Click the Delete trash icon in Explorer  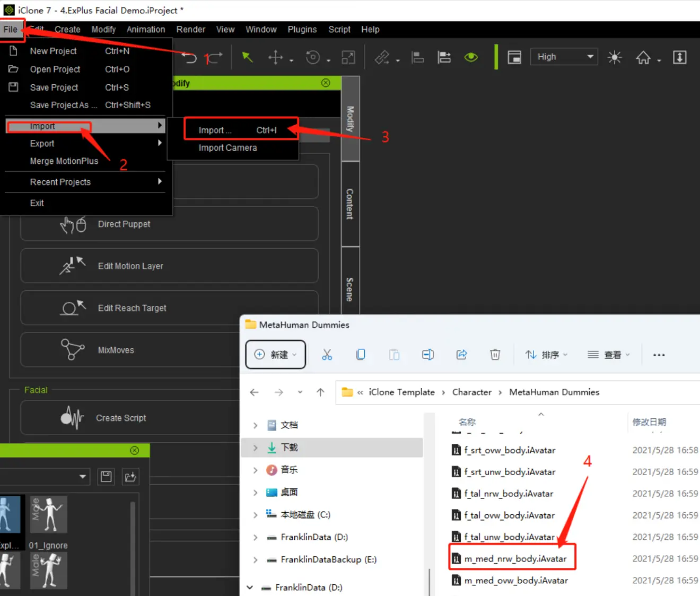click(495, 355)
